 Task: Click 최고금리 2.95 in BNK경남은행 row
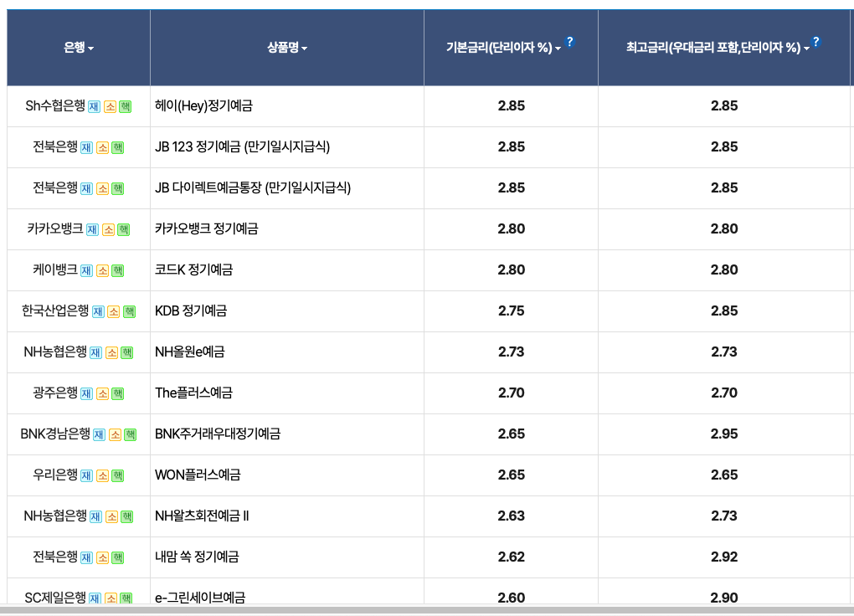tap(724, 434)
